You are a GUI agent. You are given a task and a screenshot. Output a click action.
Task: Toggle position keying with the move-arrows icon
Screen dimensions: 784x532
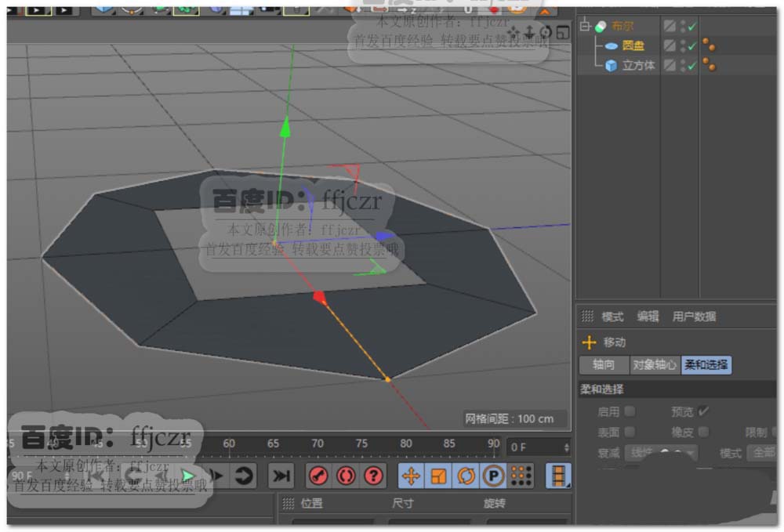tap(411, 476)
